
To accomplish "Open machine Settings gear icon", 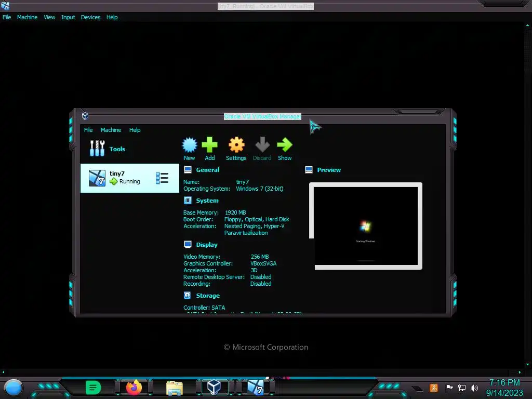I will click(x=236, y=145).
